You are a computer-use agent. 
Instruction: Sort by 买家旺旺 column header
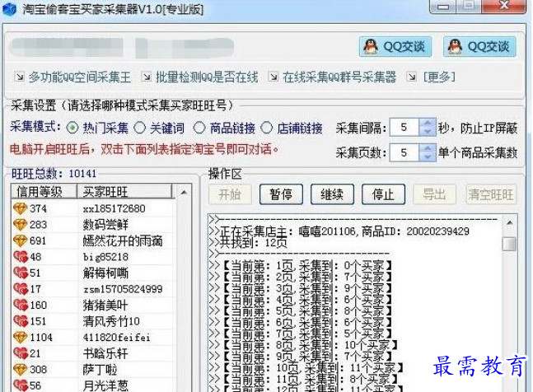pos(124,192)
